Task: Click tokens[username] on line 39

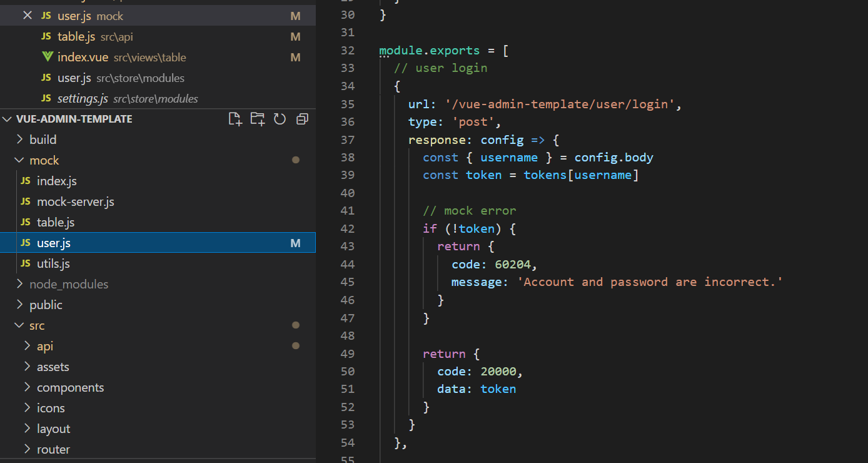Action: pos(582,175)
